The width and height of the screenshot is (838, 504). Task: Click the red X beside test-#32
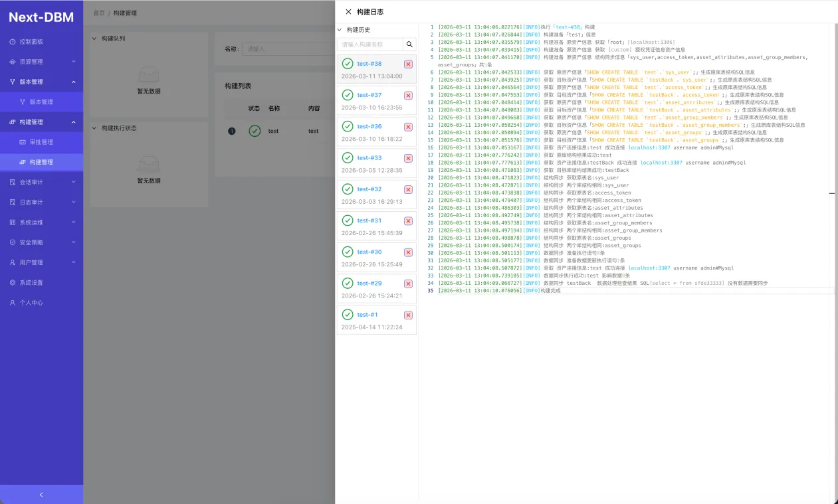[x=408, y=189]
